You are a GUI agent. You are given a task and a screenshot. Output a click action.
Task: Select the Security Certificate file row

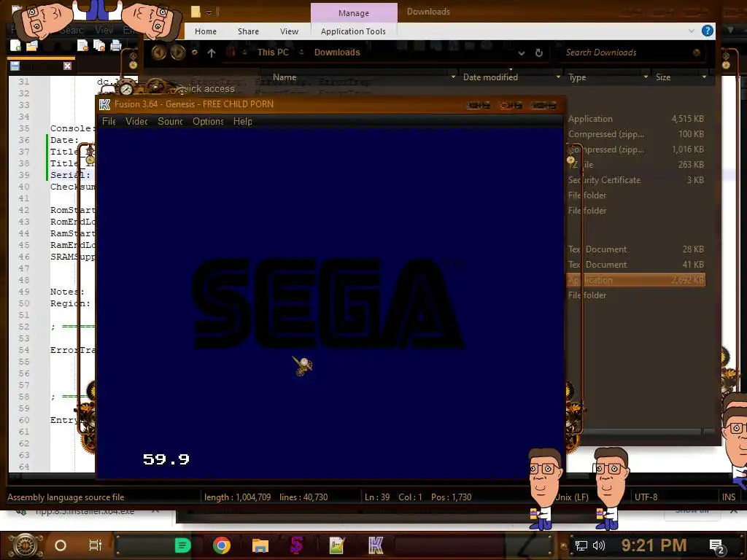[636, 180]
